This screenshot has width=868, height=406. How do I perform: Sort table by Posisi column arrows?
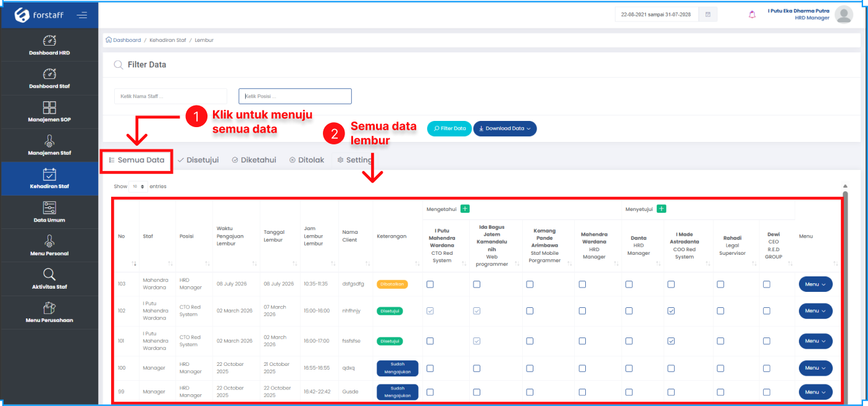click(207, 263)
